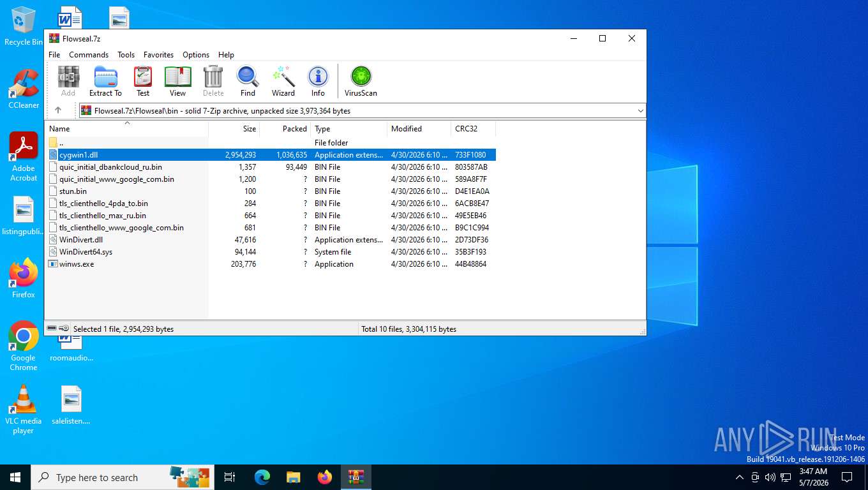The height and width of the screenshot is (490, 868).
Task: Open volume control in system tray
Action: tap(770, 477)
